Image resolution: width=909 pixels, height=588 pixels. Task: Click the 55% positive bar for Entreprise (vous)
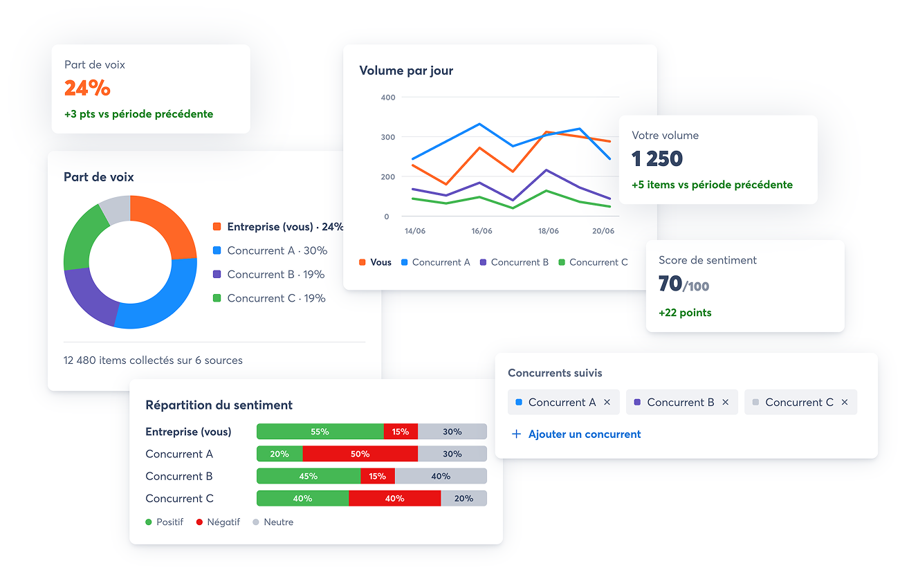click(x=320, y=432)
